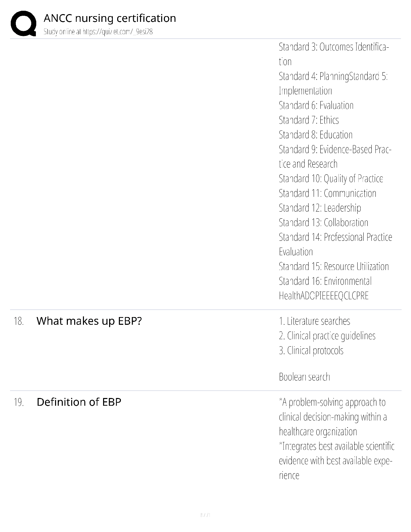
Task: Select the Definition of EBP term
Action: [x=79, y=402]
